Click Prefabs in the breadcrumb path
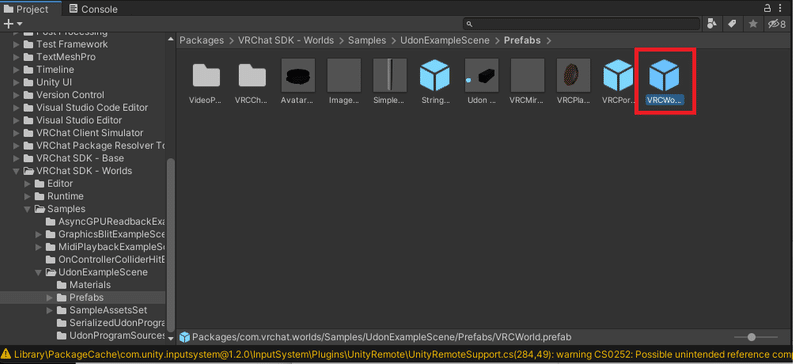Image resolution: width=800 pixels, height=364 pixels. (522, 40)
